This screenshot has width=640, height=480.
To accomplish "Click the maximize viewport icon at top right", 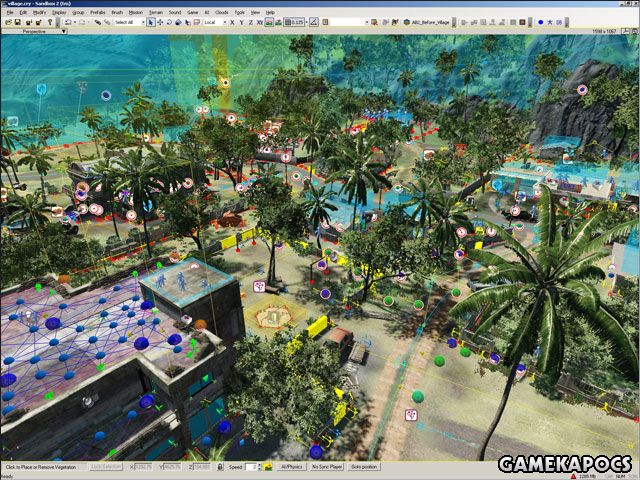I will pos(634,31).
